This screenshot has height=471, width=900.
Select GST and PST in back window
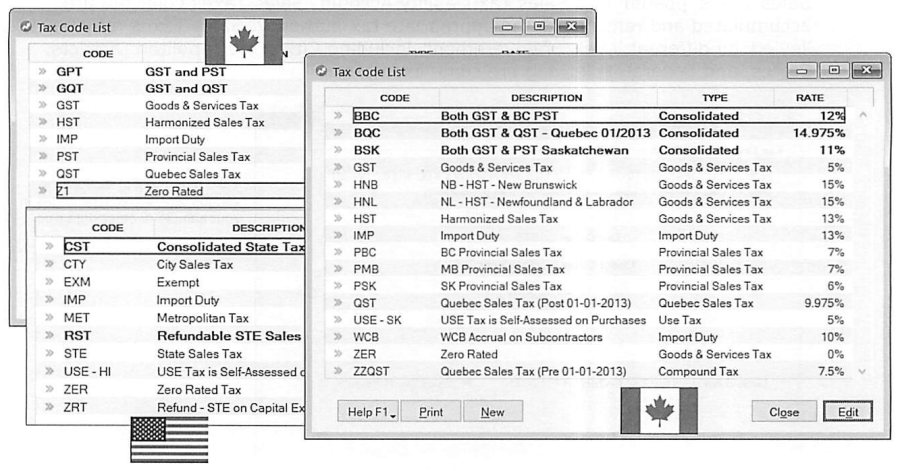185,72
